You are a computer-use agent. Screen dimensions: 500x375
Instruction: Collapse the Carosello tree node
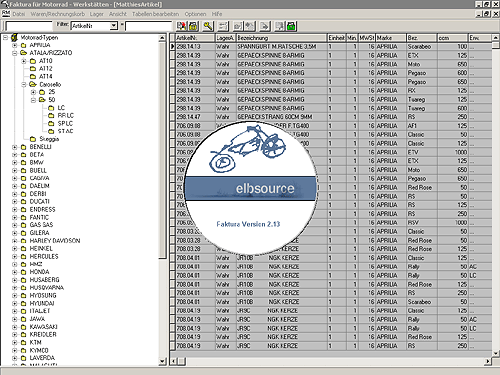24,84
